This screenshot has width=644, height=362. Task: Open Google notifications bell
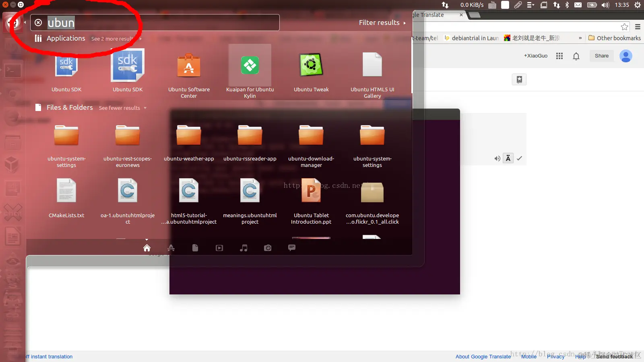[x=576, y=56]
